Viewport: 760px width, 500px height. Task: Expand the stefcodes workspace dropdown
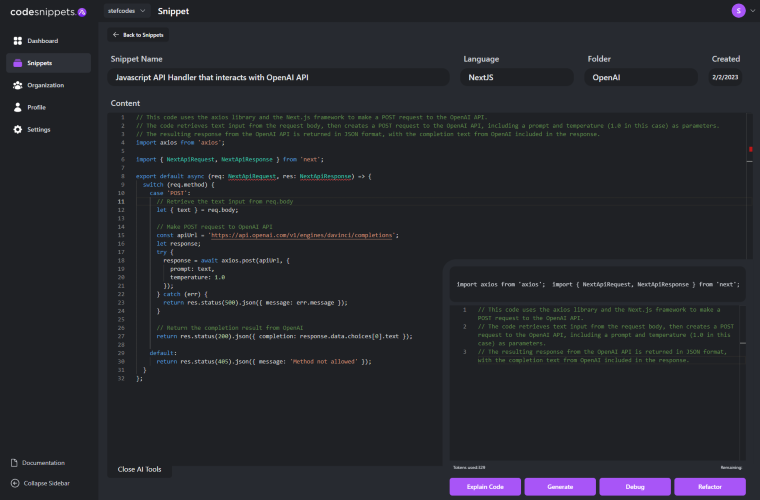click(127, 11)
